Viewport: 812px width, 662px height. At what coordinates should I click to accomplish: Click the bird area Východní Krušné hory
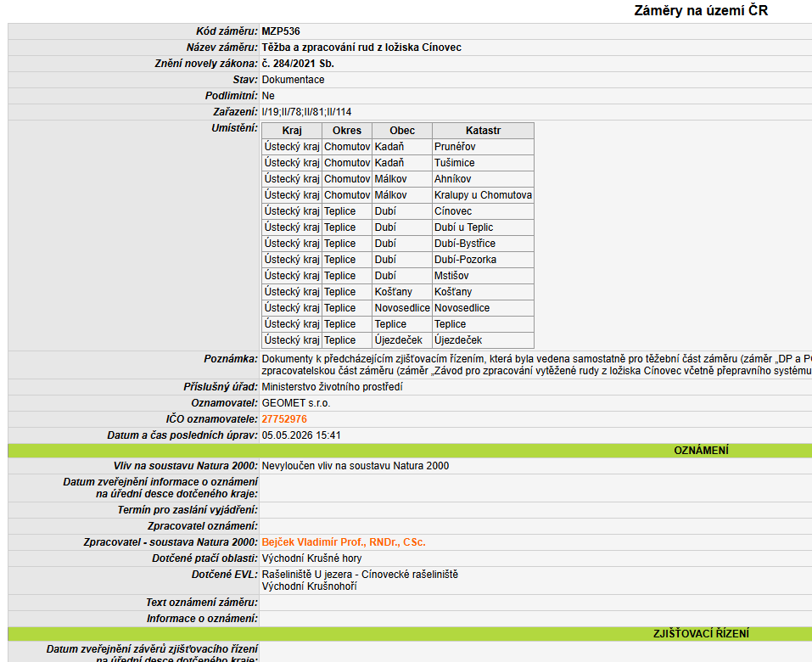point(311,558)
